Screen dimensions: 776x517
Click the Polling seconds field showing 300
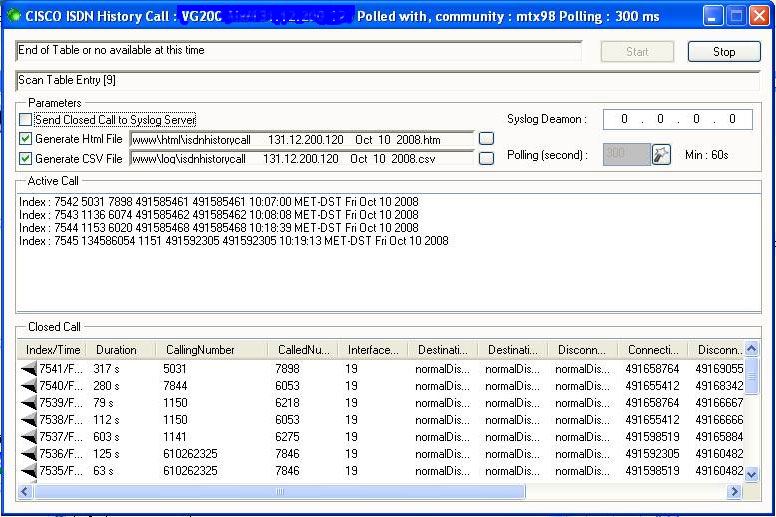point(626,154)
